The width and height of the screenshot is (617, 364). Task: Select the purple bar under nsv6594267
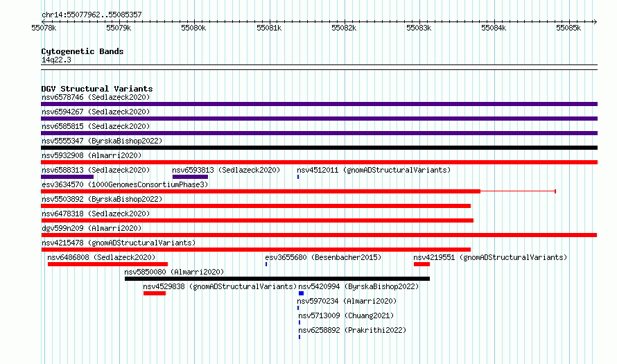click(319, 119)
